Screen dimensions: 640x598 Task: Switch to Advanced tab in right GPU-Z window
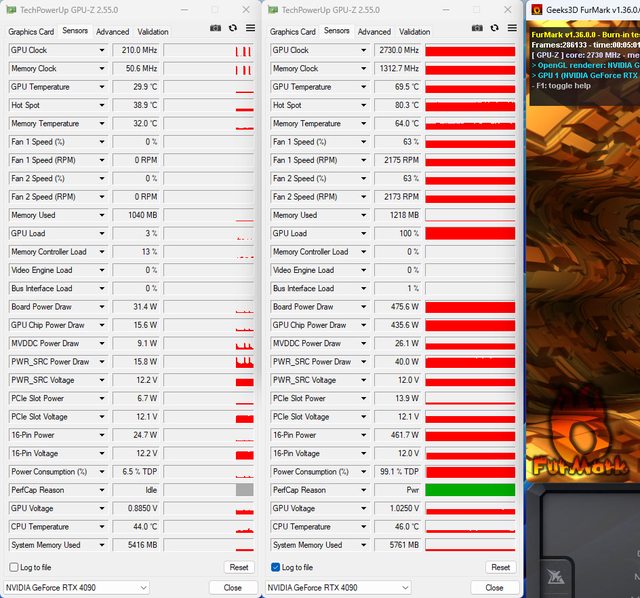375,31
